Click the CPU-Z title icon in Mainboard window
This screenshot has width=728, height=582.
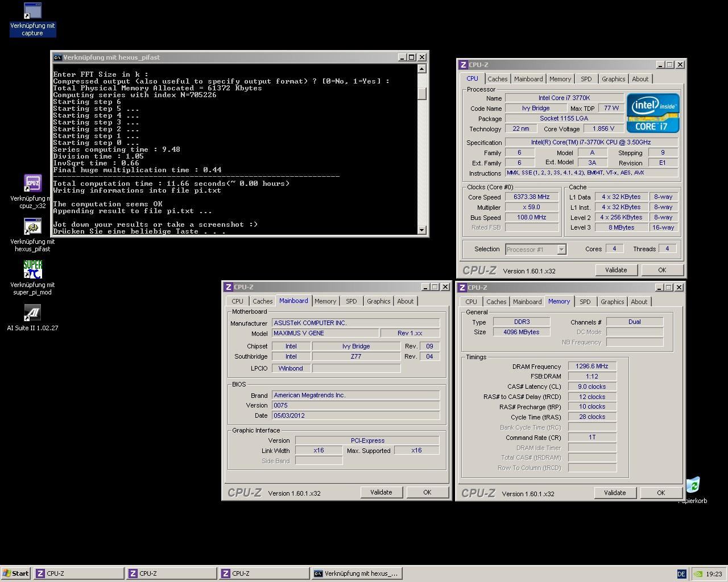[x=228, y=287]
